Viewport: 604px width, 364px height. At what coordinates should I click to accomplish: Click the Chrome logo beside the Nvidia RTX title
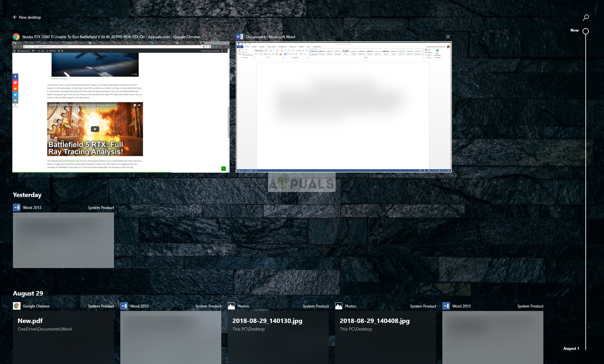(x=16, y=37)
